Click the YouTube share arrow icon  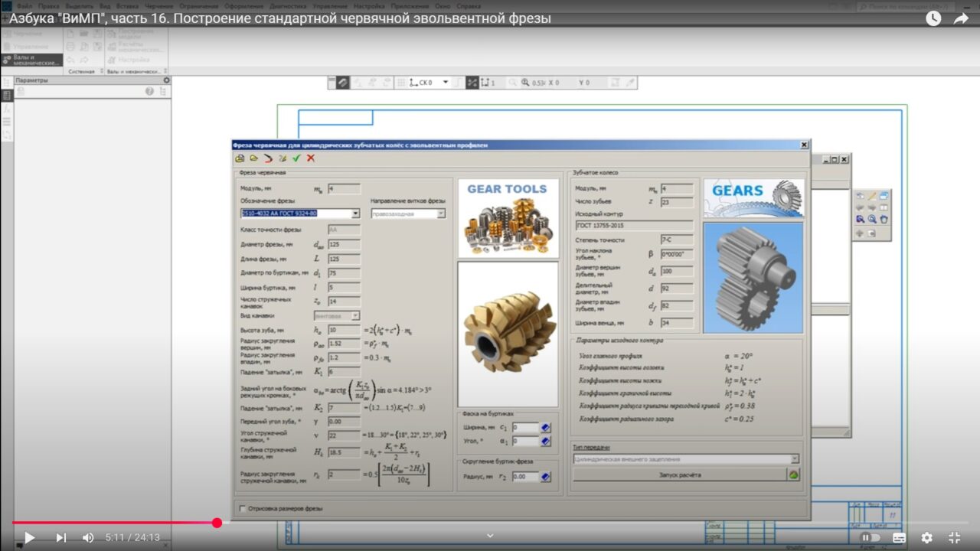click(962, 18)
